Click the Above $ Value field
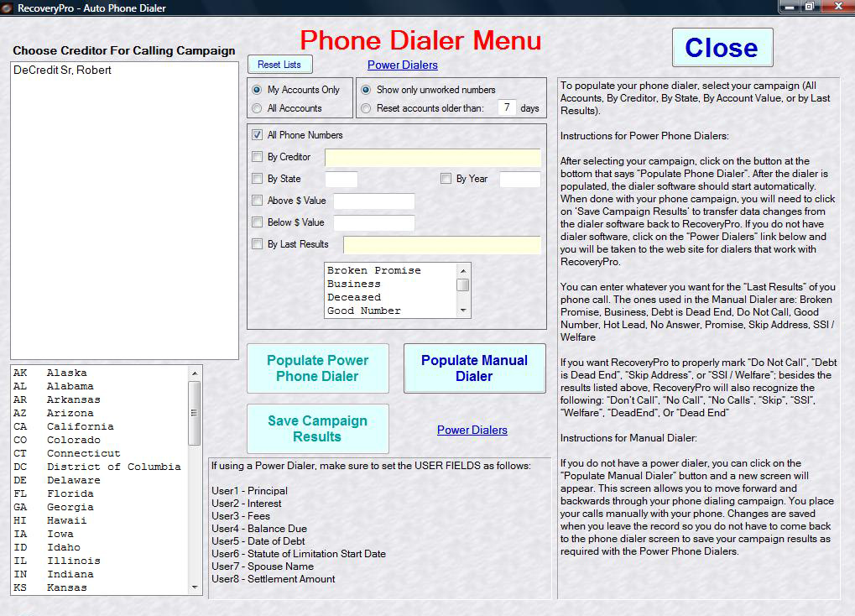Viewport: 855px width, 616px height. 374,201
